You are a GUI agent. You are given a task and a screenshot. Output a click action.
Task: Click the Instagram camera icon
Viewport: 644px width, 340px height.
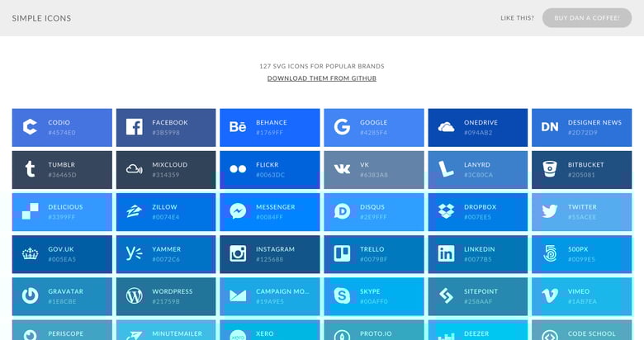coord(238,254)
